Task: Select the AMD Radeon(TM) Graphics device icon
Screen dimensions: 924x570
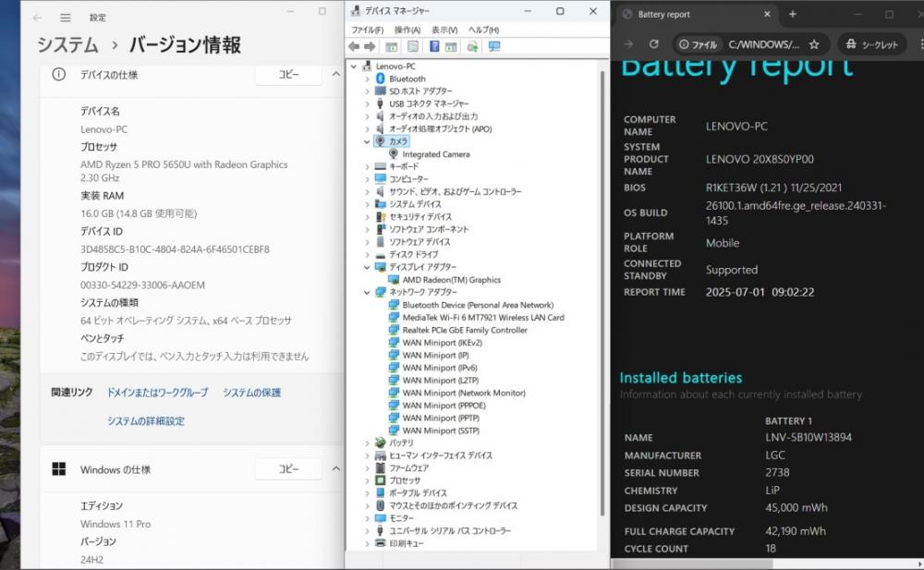Action: tap(394, 280)
